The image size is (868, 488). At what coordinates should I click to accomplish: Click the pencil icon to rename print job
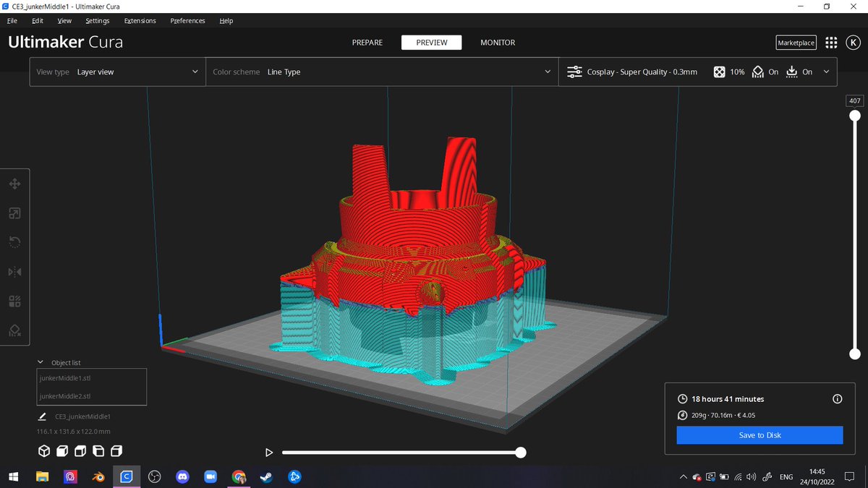point(42,416)
